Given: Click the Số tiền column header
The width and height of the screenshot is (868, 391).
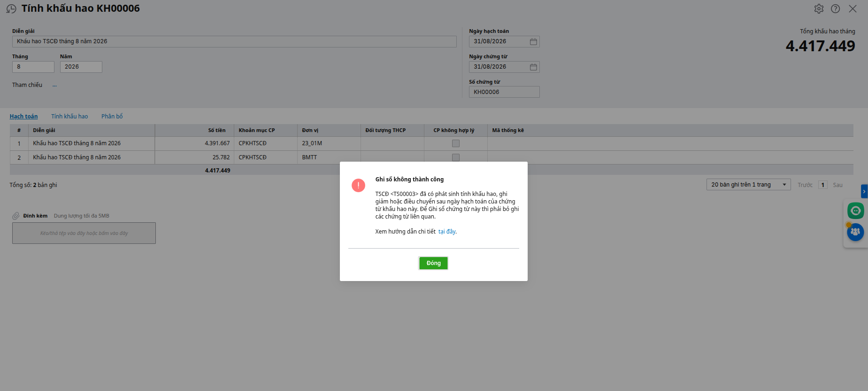Looking at the screenshot, I should (194, 130).
